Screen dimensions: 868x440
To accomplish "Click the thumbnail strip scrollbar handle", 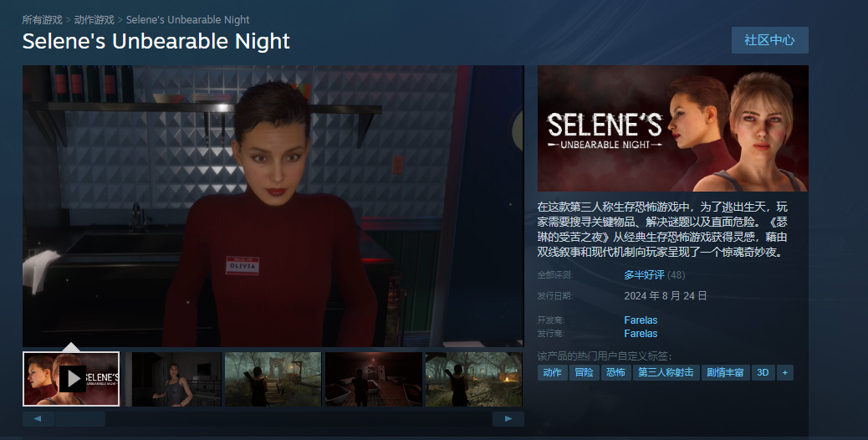I will pos(80,419).
